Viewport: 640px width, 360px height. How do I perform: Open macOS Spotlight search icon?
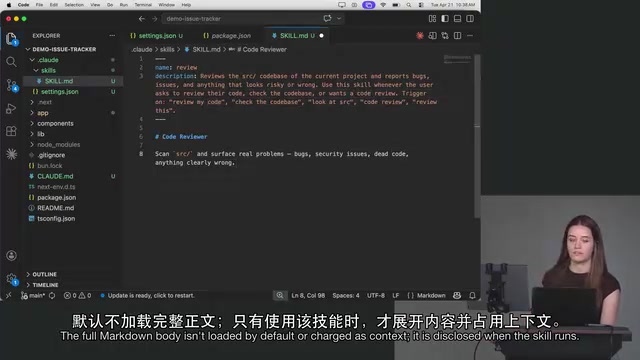coord(409,5)
